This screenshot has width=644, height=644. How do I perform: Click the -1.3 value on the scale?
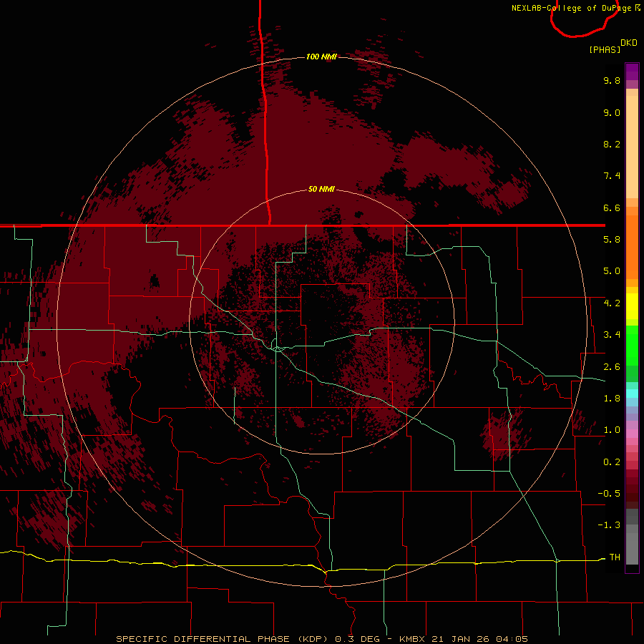coord(609,525)
